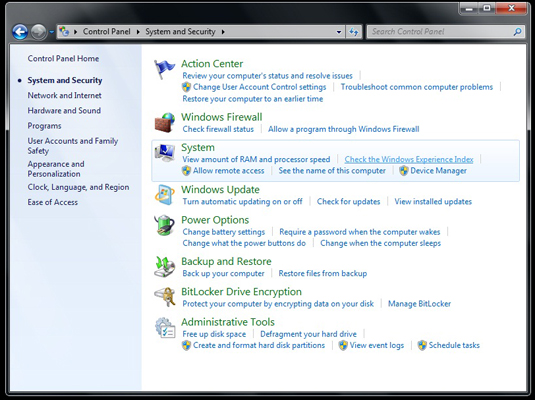Click the System and Security breadcrumb
The width and height of the screenshot is (535, 400).
180,31
